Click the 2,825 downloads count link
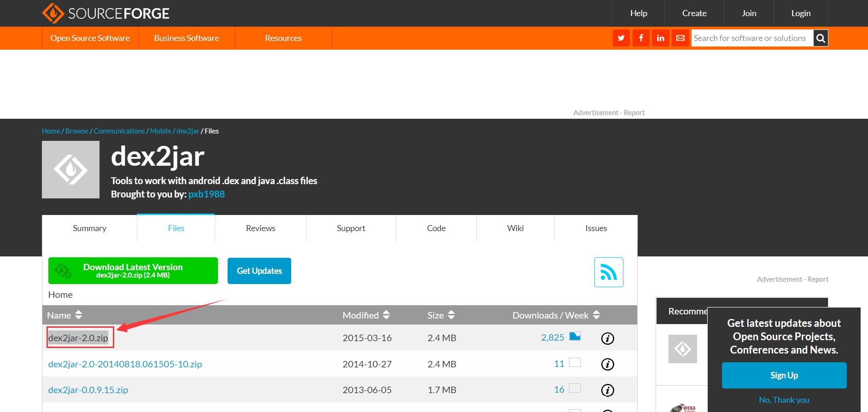Screen dimensions: 868x412 point(553,337)
